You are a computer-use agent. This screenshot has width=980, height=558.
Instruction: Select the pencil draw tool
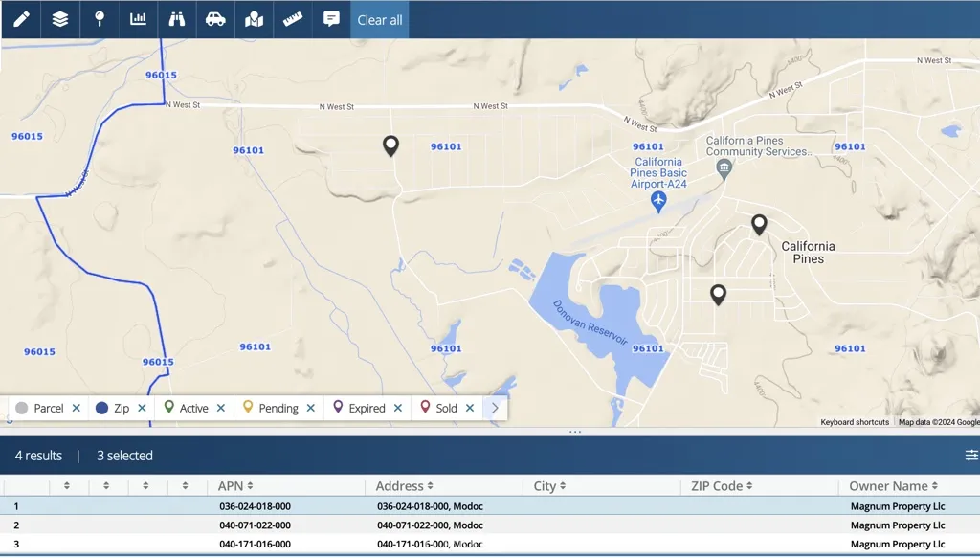tap(21, 19)
